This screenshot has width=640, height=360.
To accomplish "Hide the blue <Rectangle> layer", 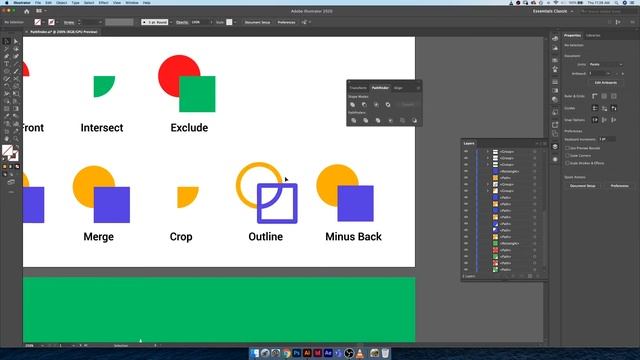I will pos(466,171).
